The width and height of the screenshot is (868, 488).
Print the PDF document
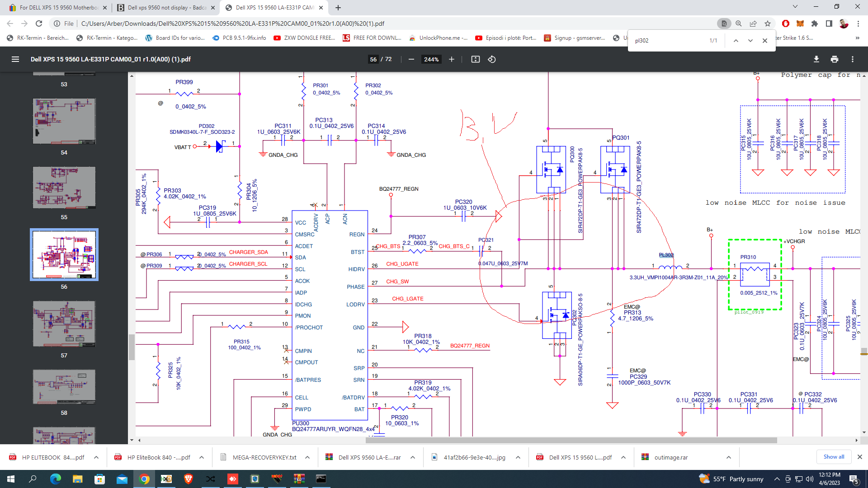[834, 59]
